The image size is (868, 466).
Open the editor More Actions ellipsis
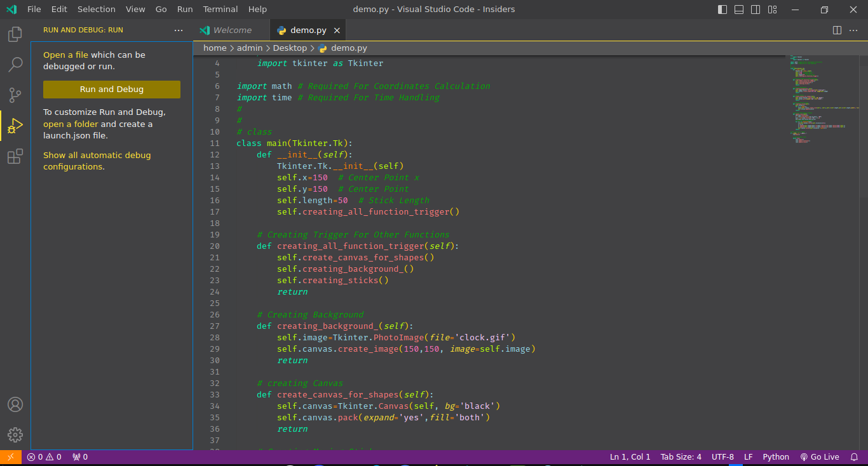(x=855, y=30)
